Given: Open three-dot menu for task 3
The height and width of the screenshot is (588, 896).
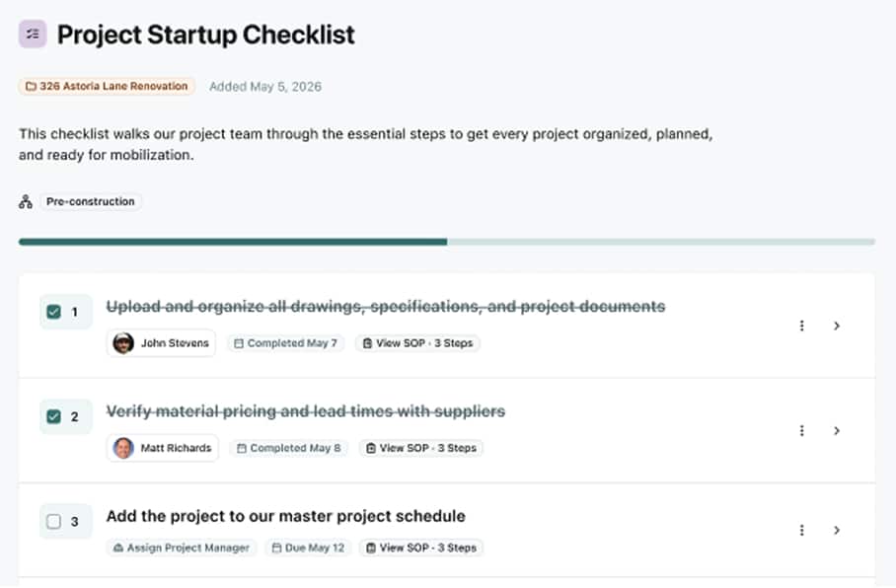Looking at the screenshot, I should click(801, 531).
